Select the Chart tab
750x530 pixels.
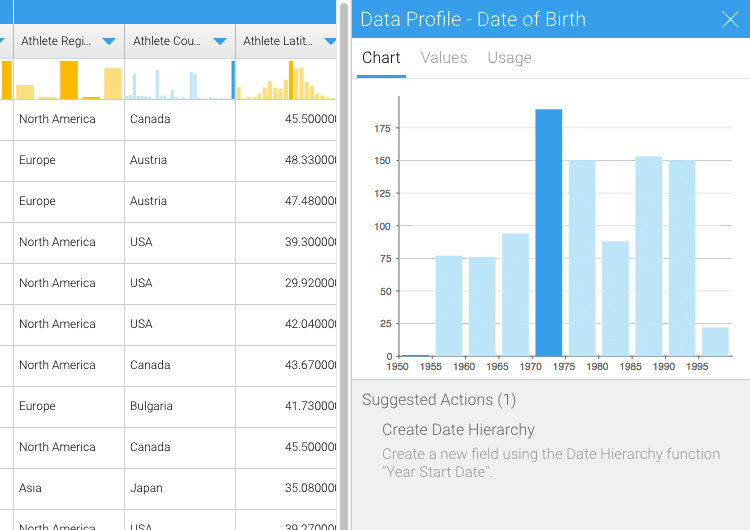381,58
